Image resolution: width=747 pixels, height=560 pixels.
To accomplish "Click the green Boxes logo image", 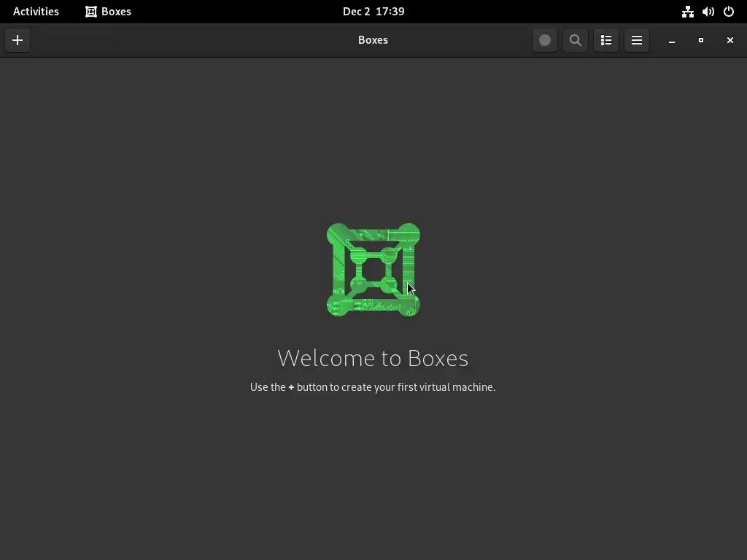I will click(373, 270).
